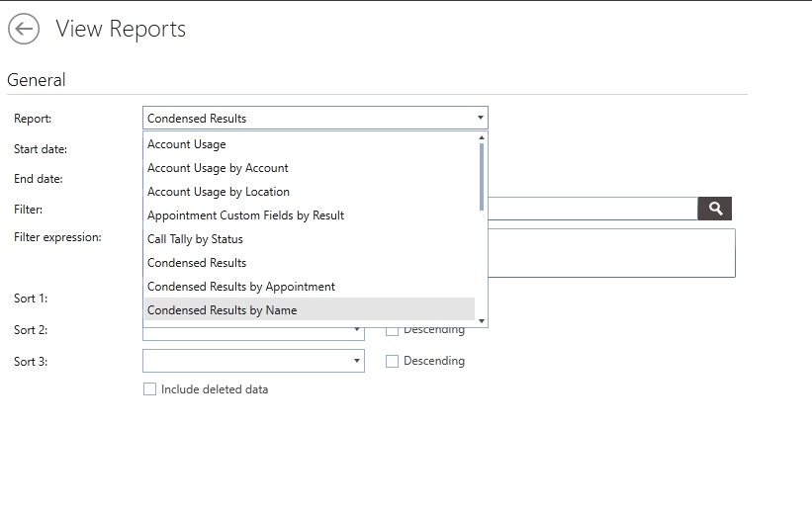Click the report list scrollbar thumb
Viewport: 812px width, 514px height.
coord(482,177)
